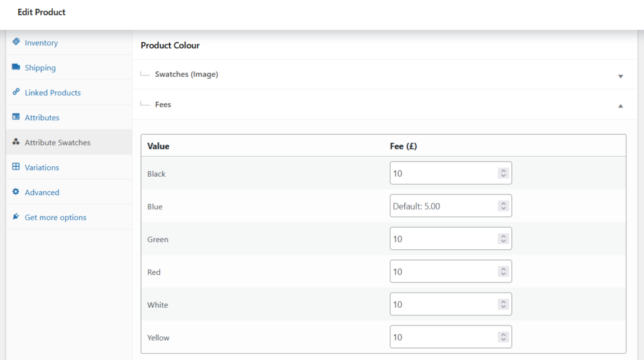Click the Inventory tag icon
The image size is (644, 360).
click(x=16, y=42)
